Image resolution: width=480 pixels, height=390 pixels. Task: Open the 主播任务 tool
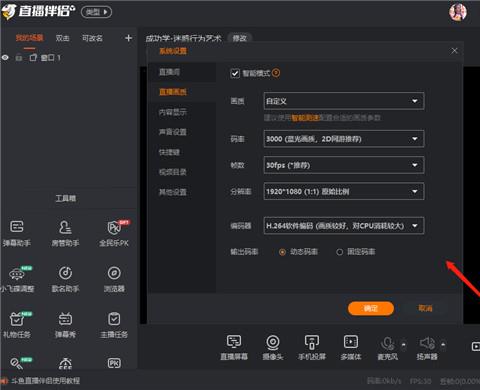pyautogui.click(x=114, y=325)
